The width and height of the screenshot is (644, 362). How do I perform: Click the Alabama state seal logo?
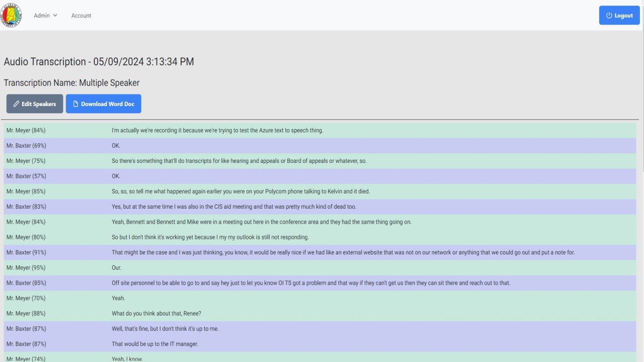11,16
